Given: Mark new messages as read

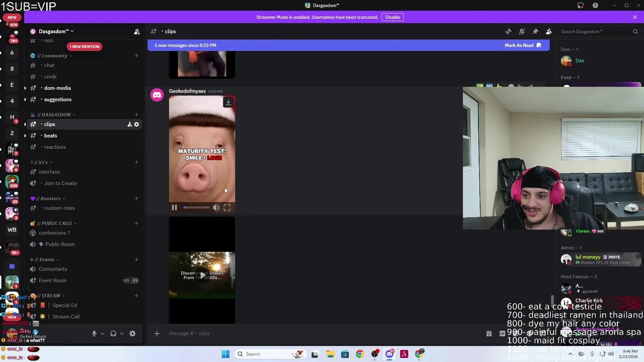Looking at the screenshot, I should [523, 45].
